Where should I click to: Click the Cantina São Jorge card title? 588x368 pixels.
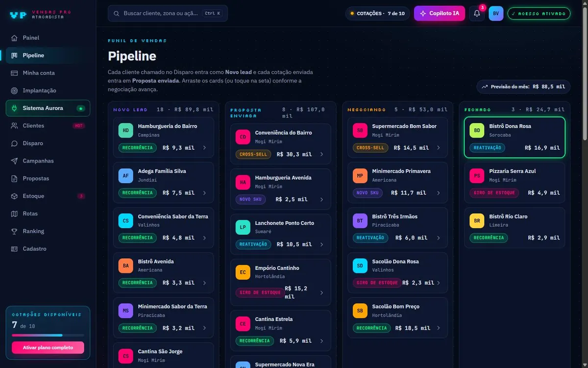[x=160, y=351]
